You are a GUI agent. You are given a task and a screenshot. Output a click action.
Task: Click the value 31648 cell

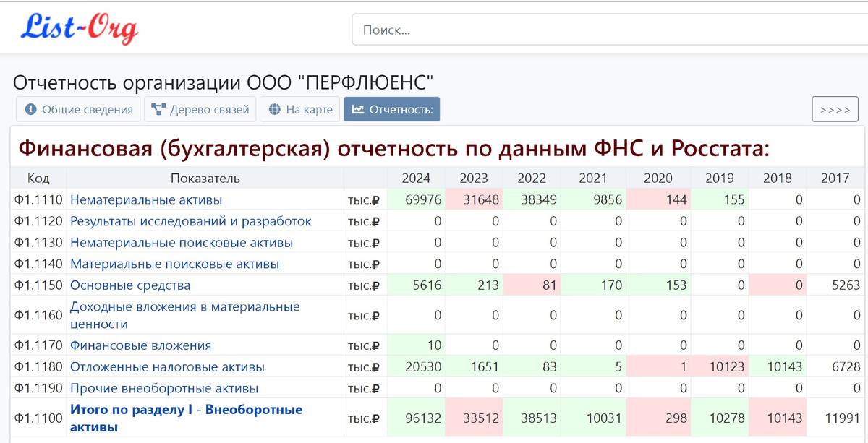(474, 200)
